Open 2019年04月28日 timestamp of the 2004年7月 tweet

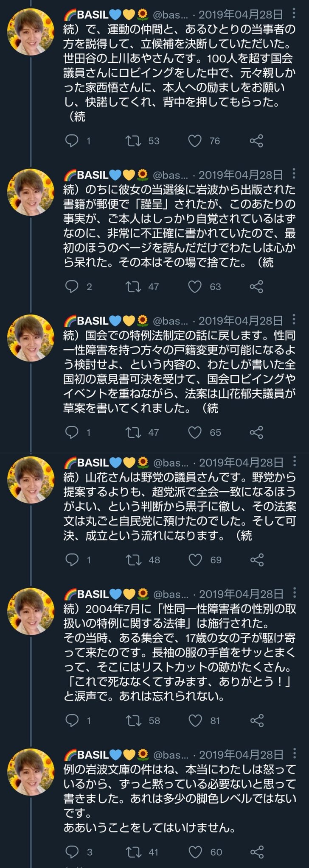click(241, 594)
